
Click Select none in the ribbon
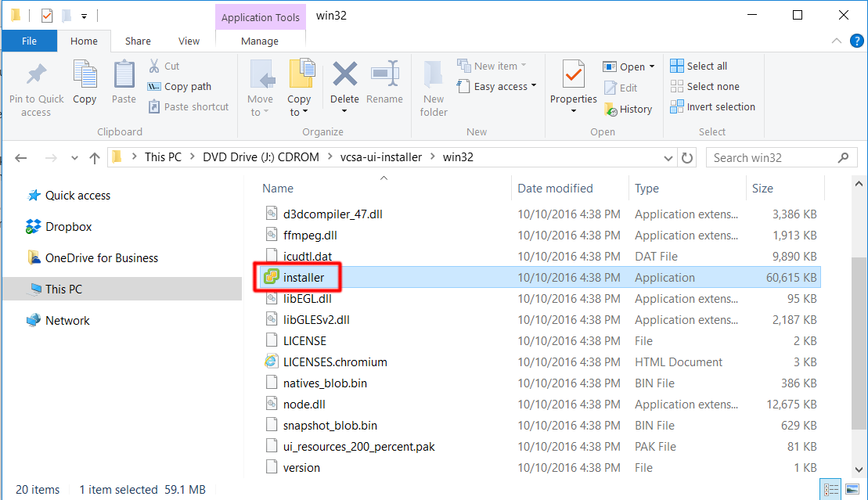point(704,86)
